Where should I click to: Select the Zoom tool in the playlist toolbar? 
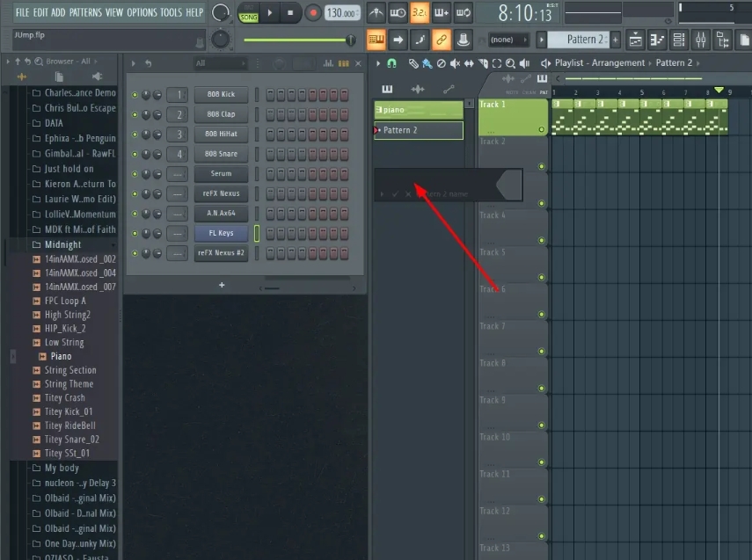510,62
